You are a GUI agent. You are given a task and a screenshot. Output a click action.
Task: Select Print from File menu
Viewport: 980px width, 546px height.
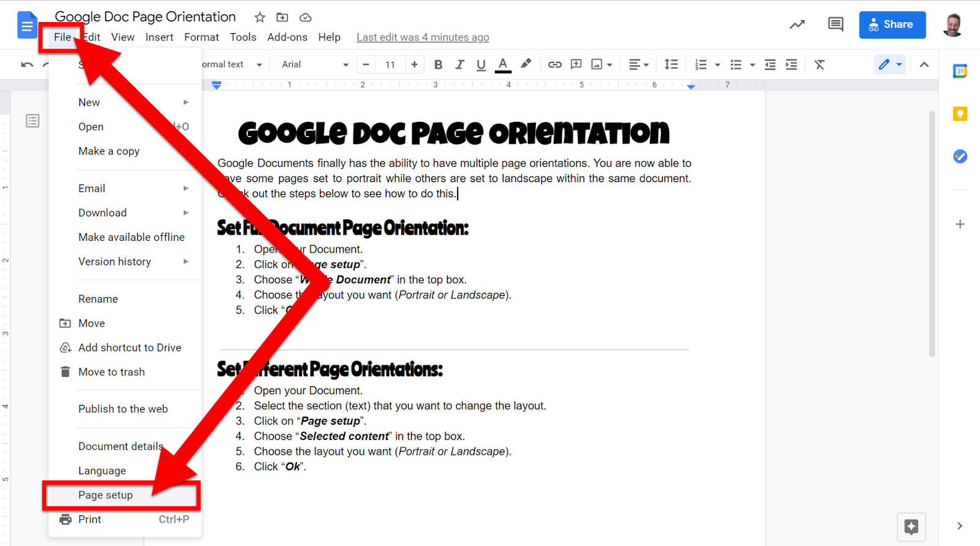(x=125, y=519)
